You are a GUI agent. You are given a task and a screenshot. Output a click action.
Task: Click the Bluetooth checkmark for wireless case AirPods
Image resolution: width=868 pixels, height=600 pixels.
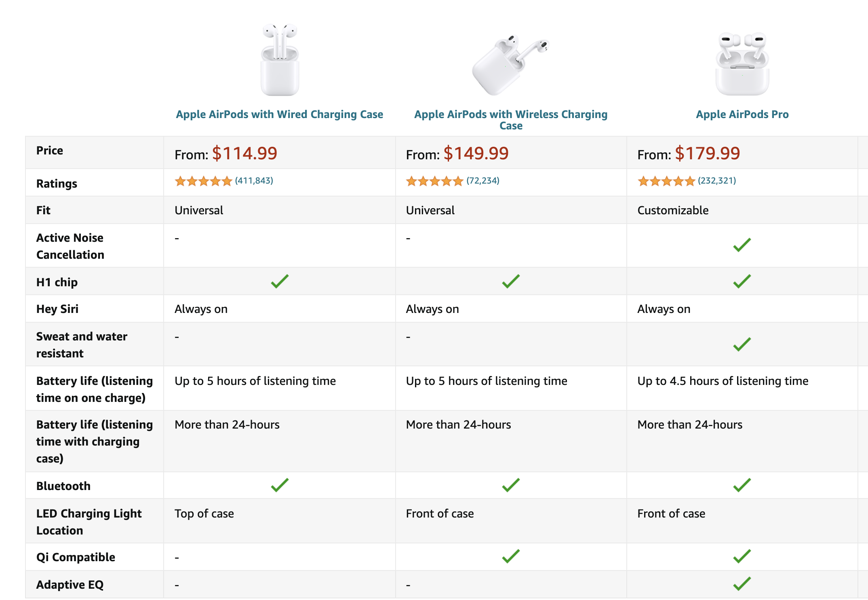511,485
